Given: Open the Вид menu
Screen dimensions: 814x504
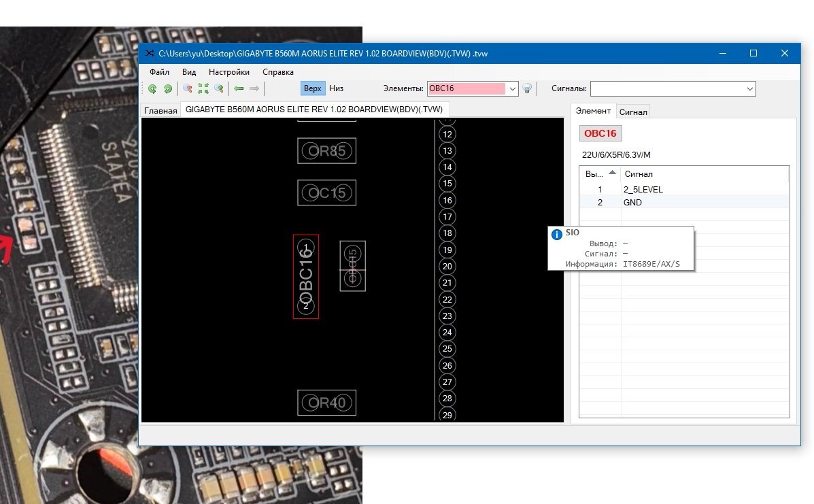Looking at the screenshot, I should (x=189, y=72).
